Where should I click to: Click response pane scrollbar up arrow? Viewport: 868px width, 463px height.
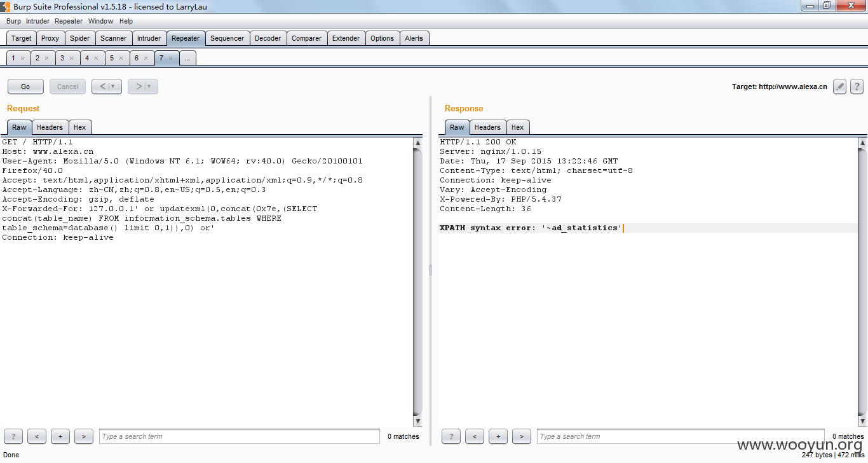(862, 143)
